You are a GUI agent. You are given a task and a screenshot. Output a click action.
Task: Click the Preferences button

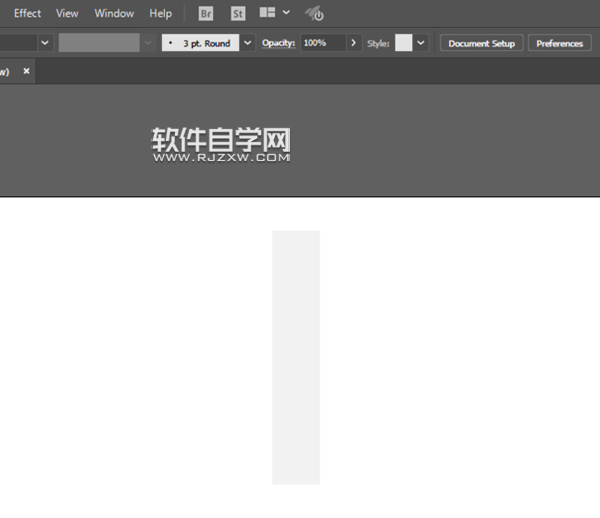[559, 43]
